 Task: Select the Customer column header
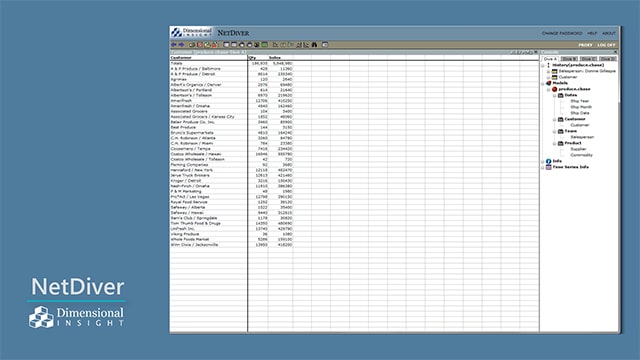pyautogui.click(x=181, y=58)
